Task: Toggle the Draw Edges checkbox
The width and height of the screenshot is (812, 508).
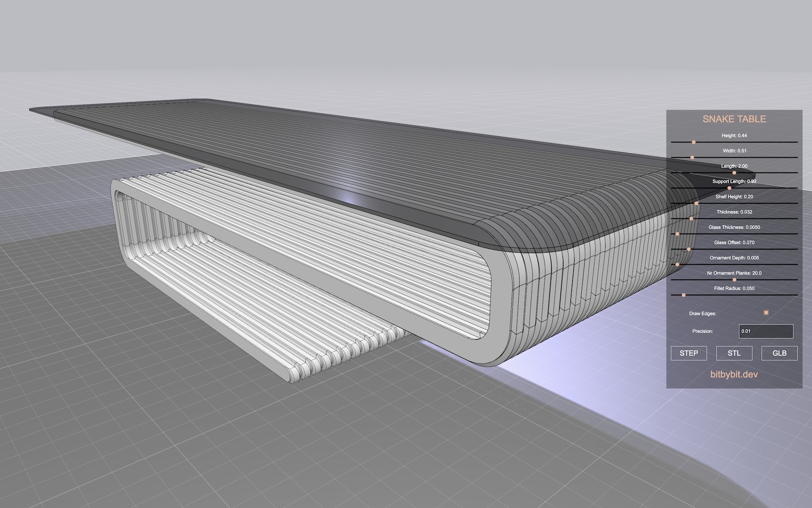Action: (x=766, y=312)
